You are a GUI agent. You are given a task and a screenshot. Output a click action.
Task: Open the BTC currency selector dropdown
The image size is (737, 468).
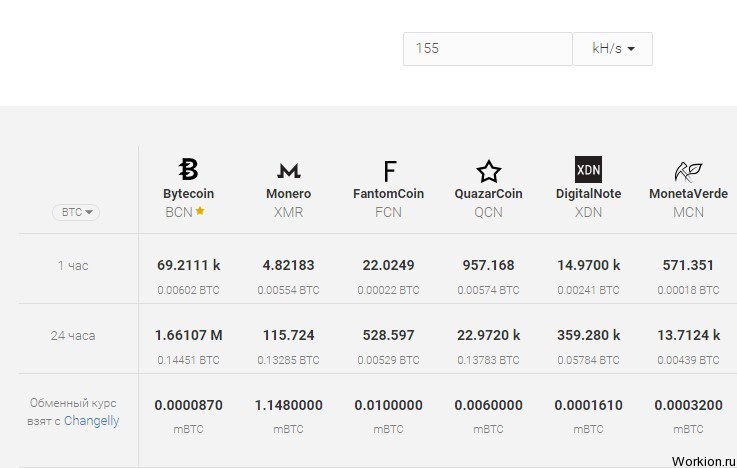click(76, 212)
